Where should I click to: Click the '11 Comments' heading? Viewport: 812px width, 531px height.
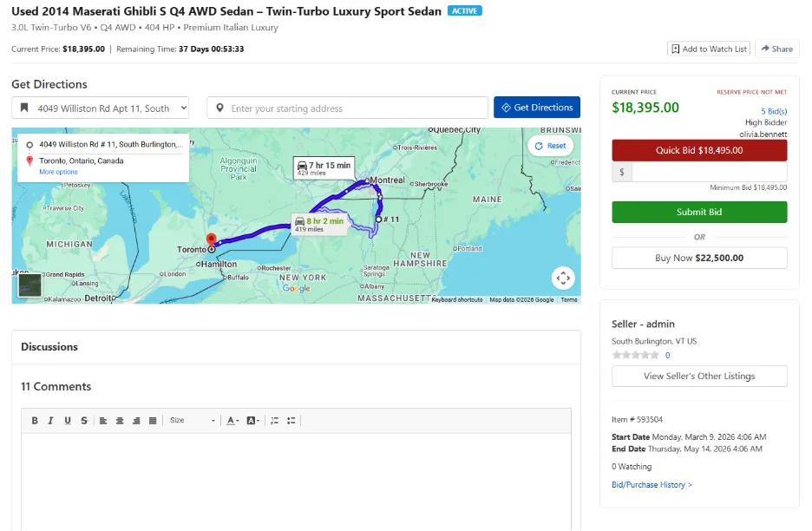coord(56,386)
